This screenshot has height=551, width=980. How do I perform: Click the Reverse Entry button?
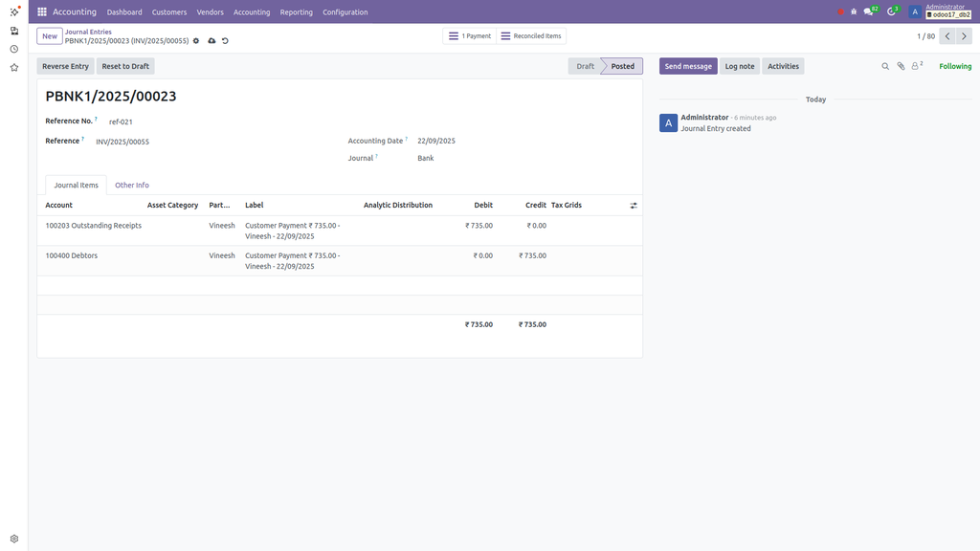tap(66, 66)
